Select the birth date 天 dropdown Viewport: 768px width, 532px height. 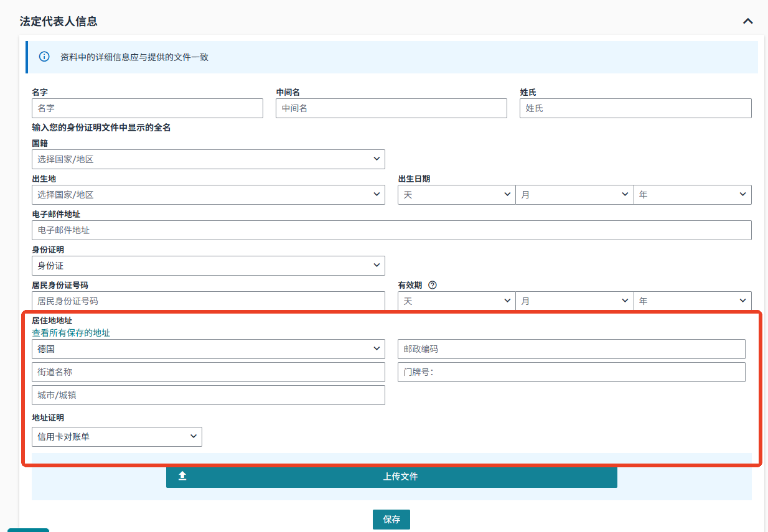456,195
